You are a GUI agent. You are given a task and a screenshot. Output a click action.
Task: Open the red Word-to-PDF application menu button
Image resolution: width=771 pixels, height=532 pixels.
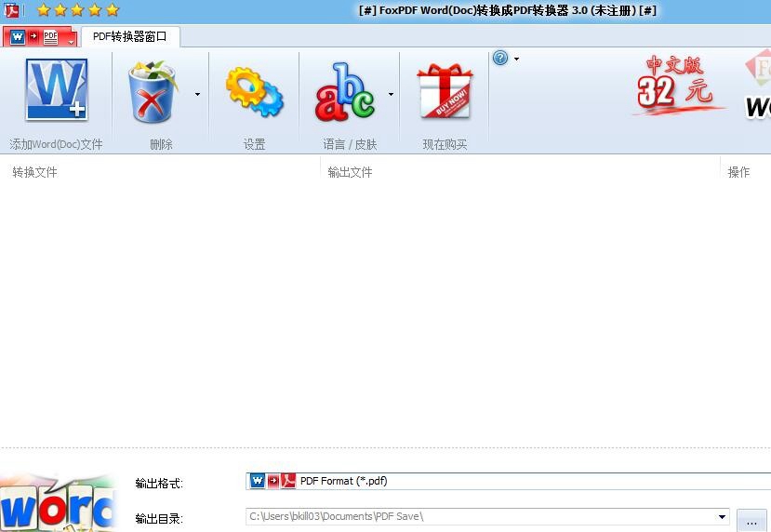[x=40, y=36]
